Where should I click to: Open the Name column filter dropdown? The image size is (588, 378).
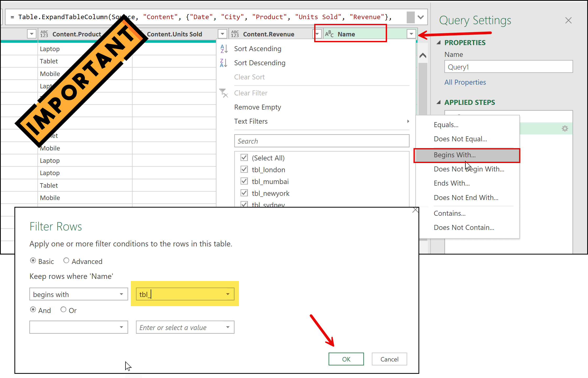click(411, 34)
